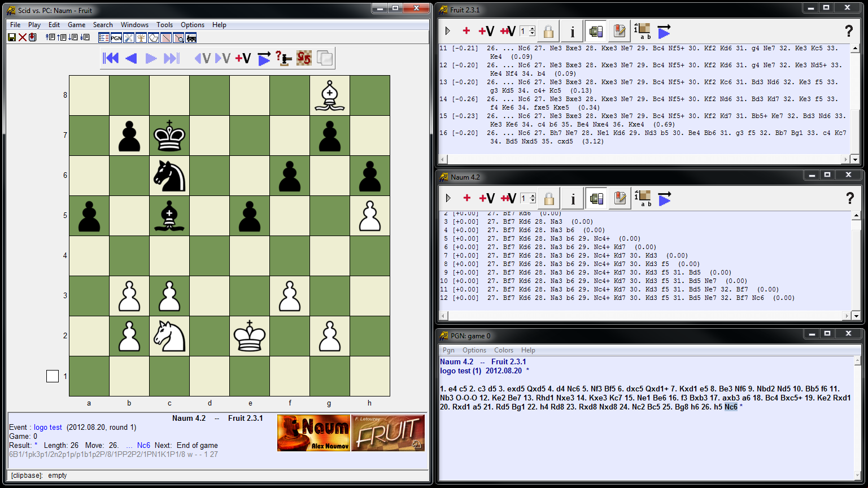Open Help menu in PGN window
Screen dimensions: 868x488
[528, 350]
